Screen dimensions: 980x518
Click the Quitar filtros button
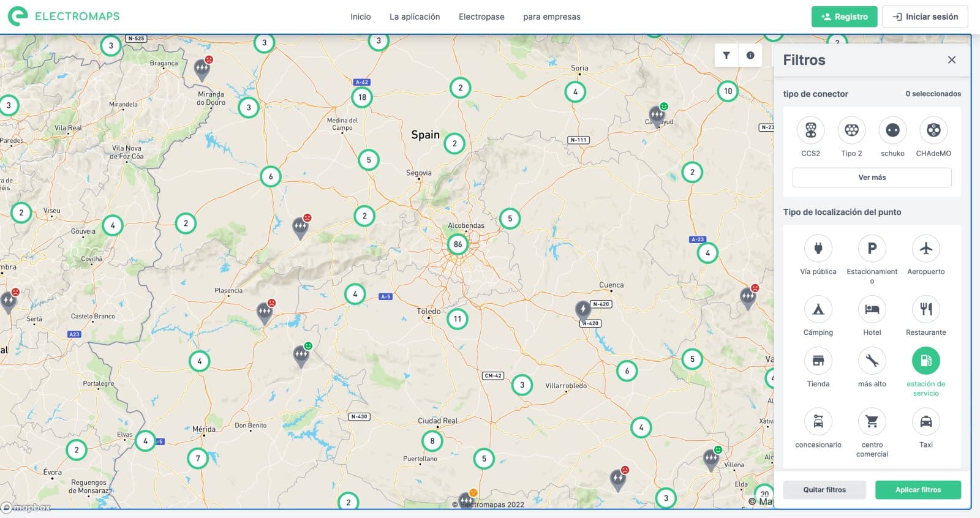click(x=824, y=490)
